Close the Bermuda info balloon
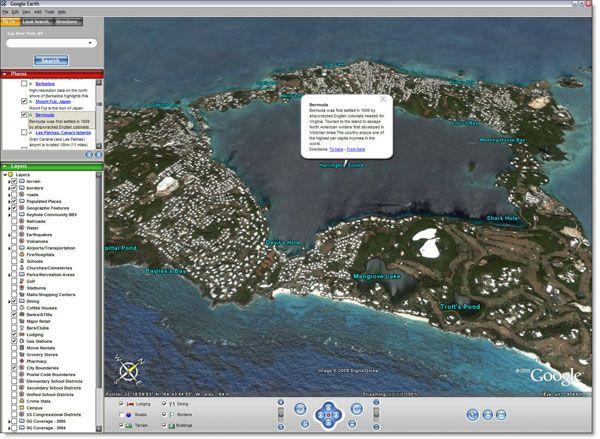This screenshot has width=600, height=439. 383,99
